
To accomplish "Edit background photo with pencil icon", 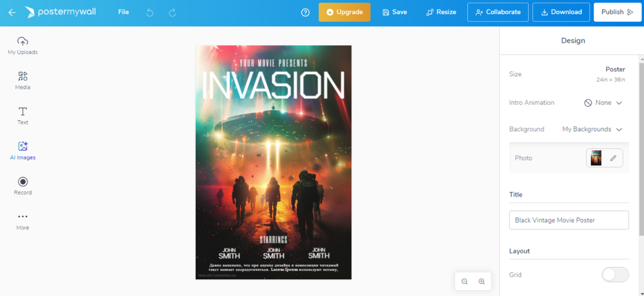I will coord(613,158).
